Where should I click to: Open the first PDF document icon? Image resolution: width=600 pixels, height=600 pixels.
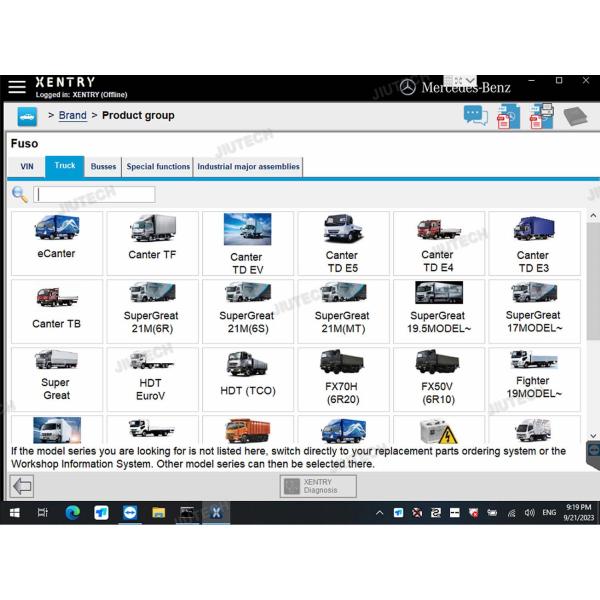pyautogui.click(x=508, y=116)
